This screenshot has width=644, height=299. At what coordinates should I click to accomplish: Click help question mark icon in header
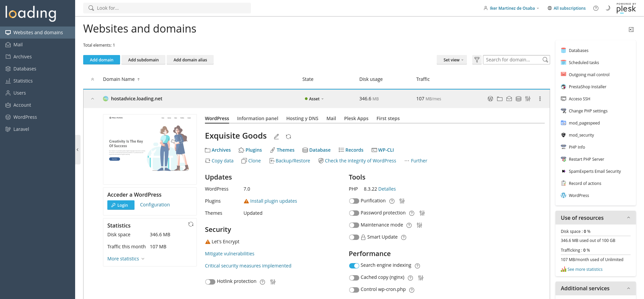pyautogui.click(x=596, y=8)
